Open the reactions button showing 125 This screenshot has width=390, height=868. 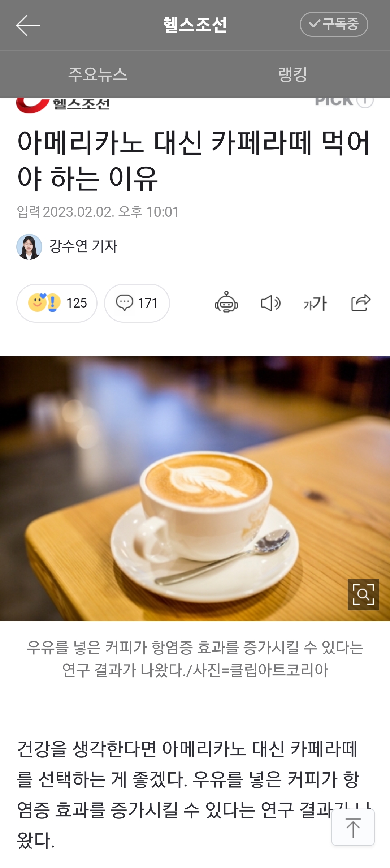point(57,303)
